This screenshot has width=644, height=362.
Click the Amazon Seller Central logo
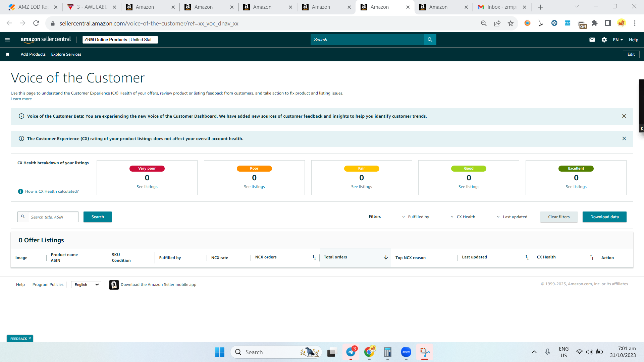pos(46,40)
